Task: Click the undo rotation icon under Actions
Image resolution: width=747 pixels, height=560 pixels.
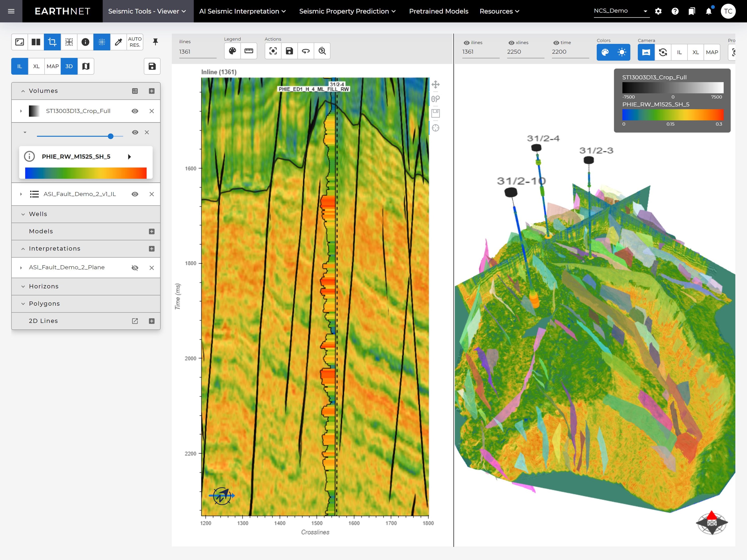Action: (x=306, y=51)
